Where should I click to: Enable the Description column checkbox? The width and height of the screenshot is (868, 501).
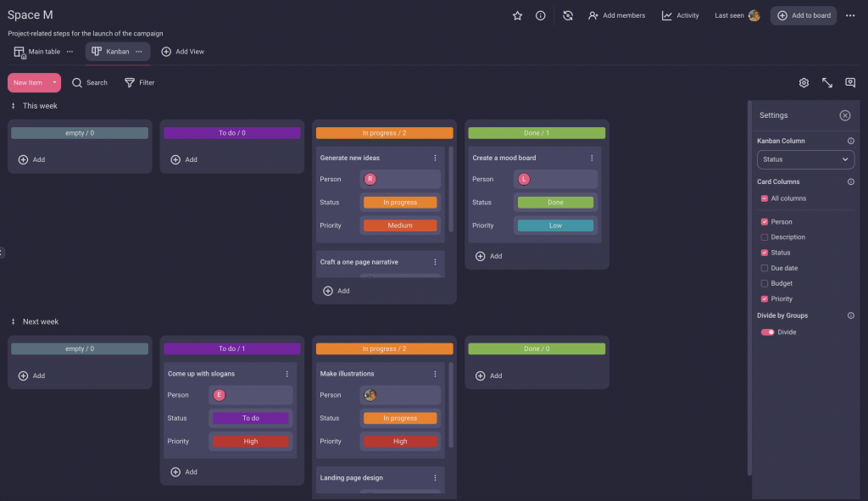click(x=765, y=237)
